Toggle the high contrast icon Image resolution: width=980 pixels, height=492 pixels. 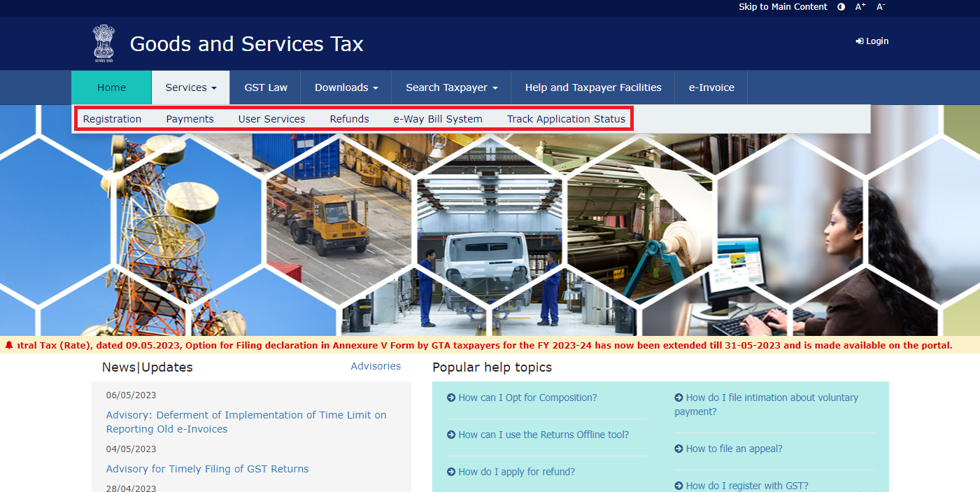[841, 7]
